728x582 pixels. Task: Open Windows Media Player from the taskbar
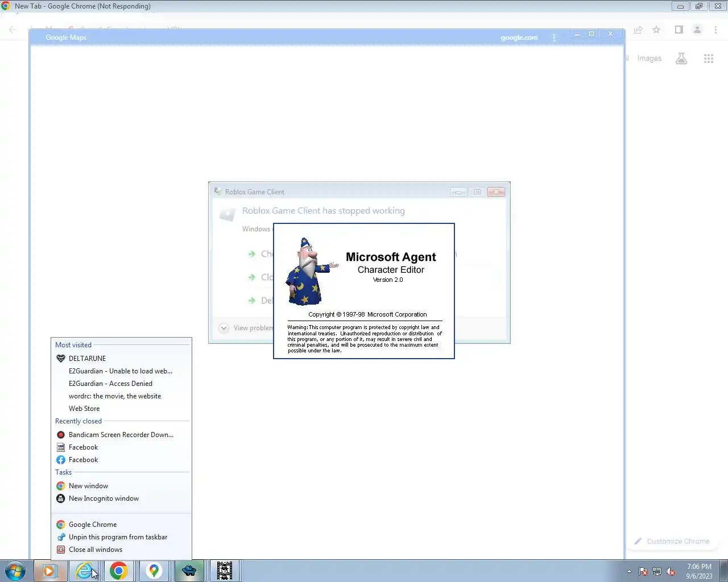pyautogui.click(x=49, y=571)
